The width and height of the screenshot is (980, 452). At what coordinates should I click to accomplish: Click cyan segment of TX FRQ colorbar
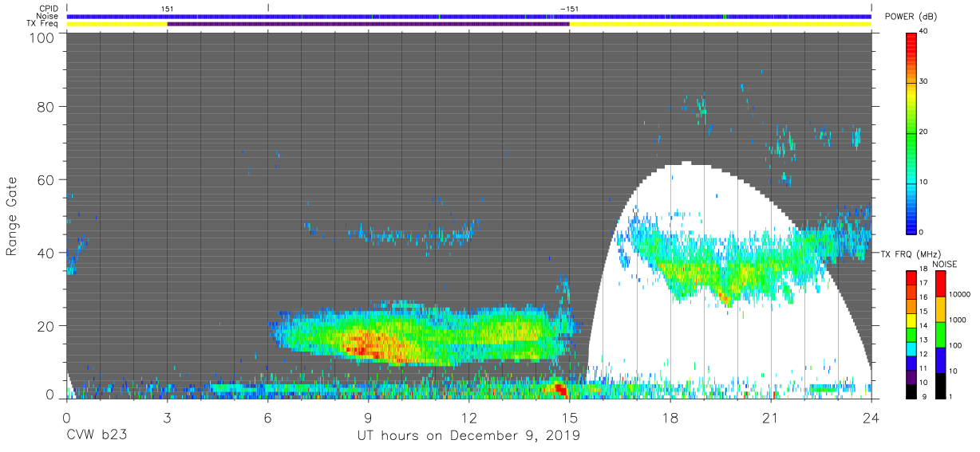coord(911,348)
